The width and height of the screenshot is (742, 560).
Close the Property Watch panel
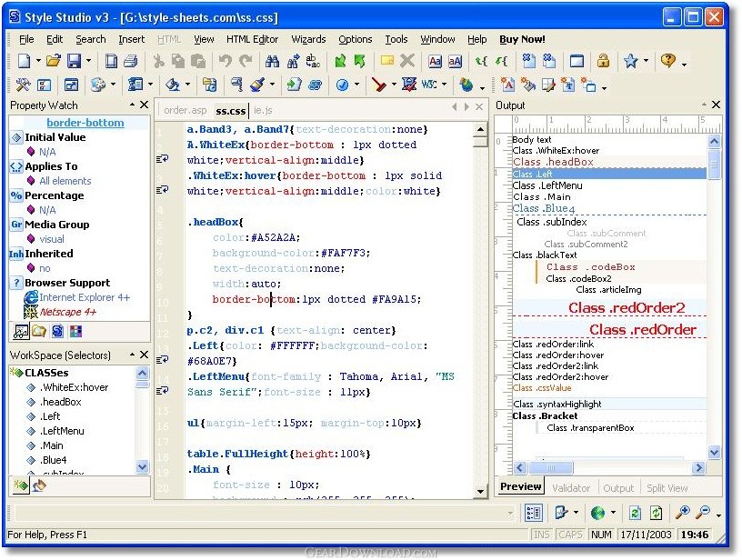pyautogui.click(x=145, y=105)
